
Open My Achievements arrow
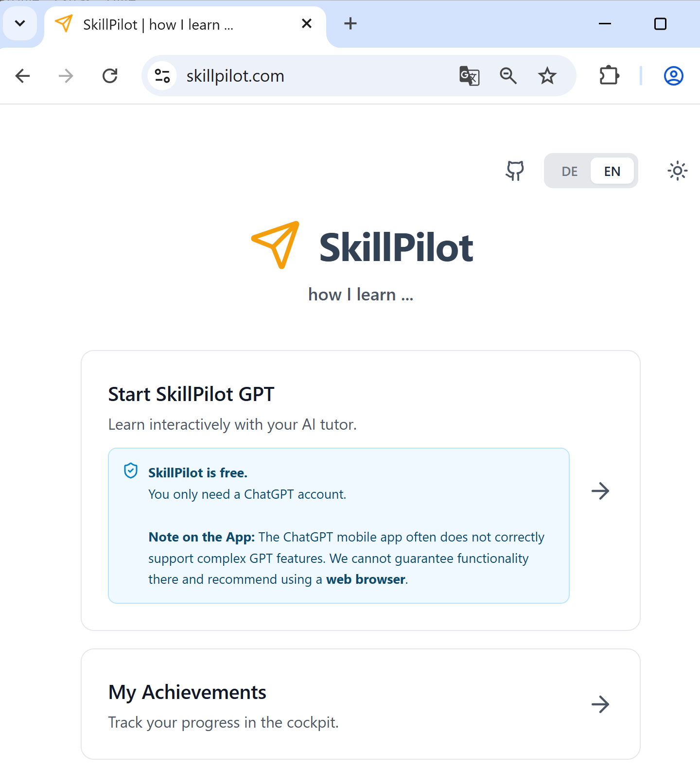point(600,704)
